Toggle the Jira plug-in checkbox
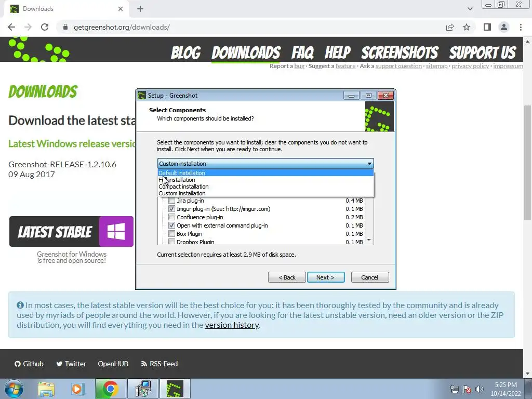The width and height of the screenshot is (532, 399). 171,201
